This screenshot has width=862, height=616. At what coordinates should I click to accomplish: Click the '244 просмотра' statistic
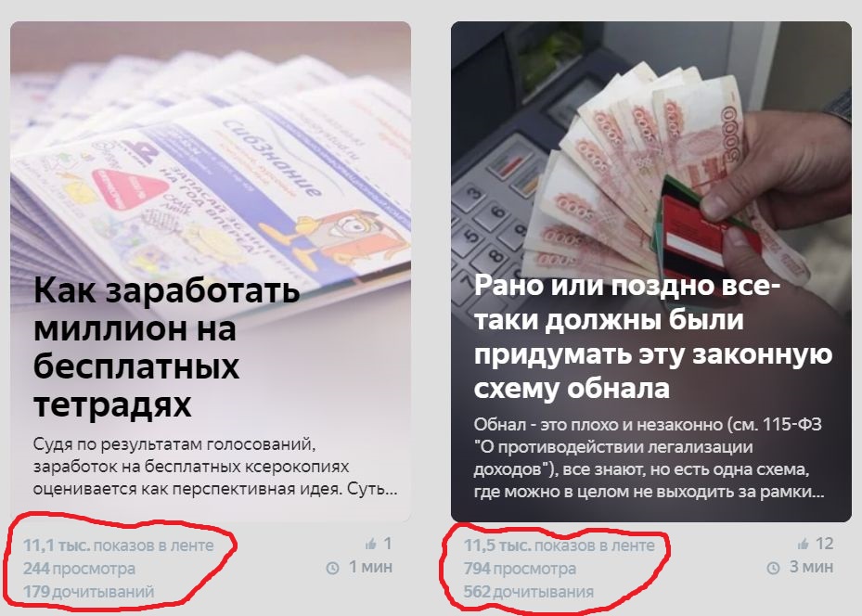click(79, 569)
